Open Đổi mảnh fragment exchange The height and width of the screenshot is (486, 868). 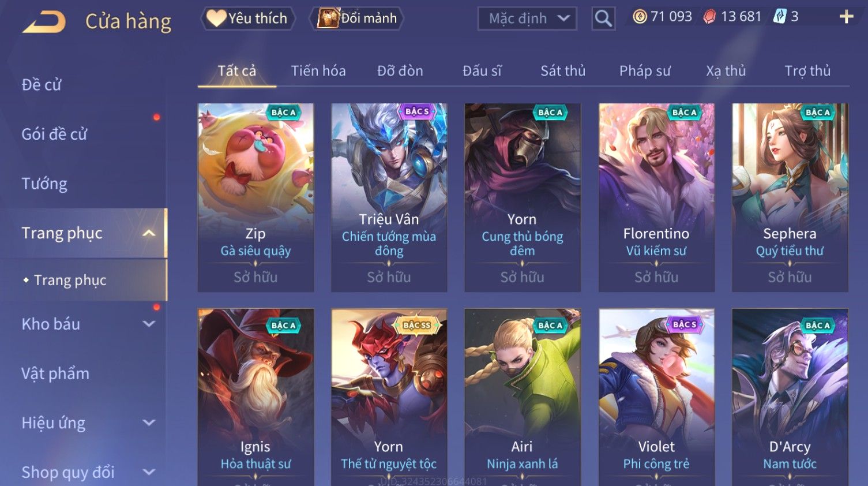coord(357,18)
